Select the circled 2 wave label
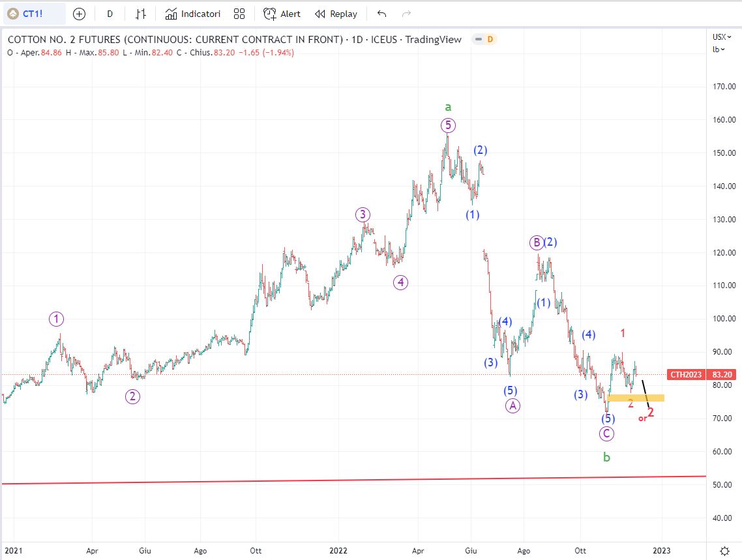Image resolution: width=742 pixels, height=560 pixels. (132, 396)
